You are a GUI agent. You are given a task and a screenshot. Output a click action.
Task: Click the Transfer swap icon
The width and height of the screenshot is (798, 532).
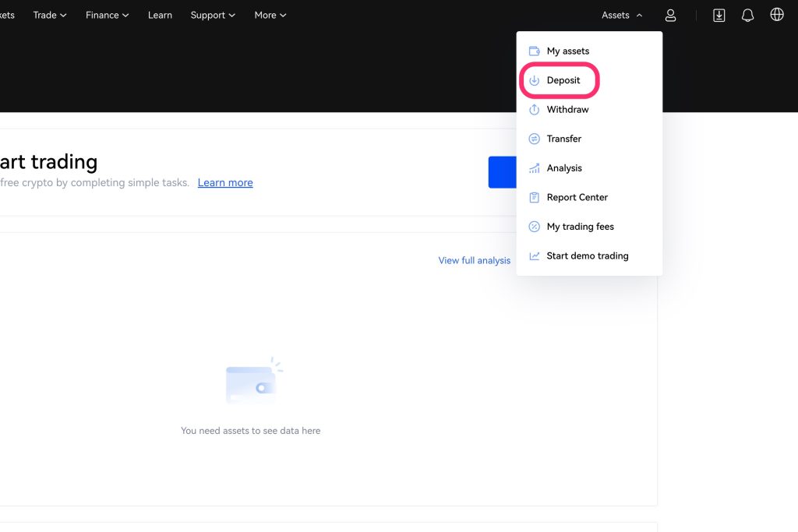pos(534,139)
